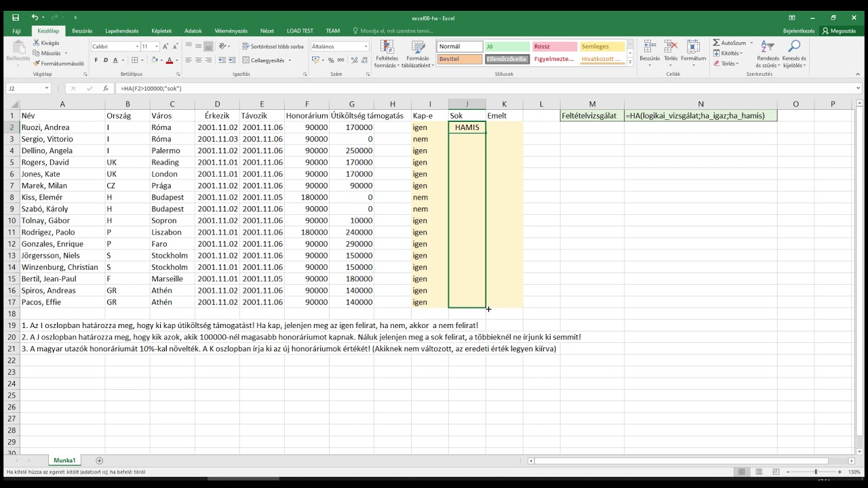Click the center align icon
Image resolution: width=868 pixels, height=488 pixels.
[x=199, y=60]
